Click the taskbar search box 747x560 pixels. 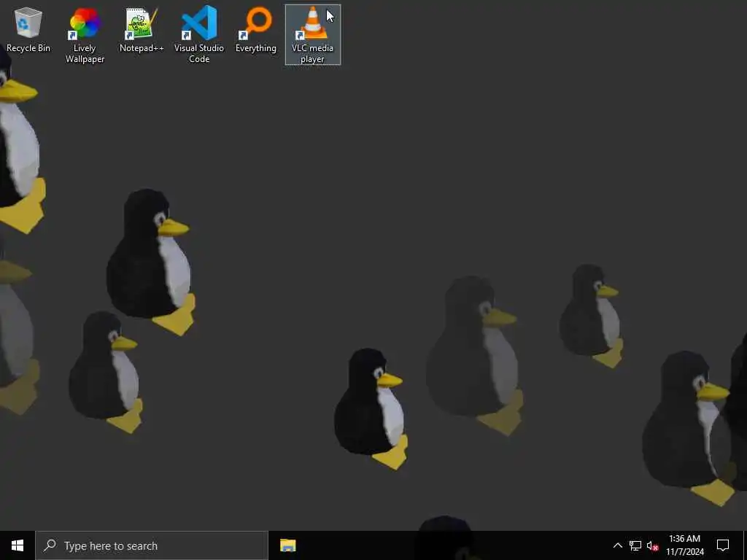click(152, 545)
